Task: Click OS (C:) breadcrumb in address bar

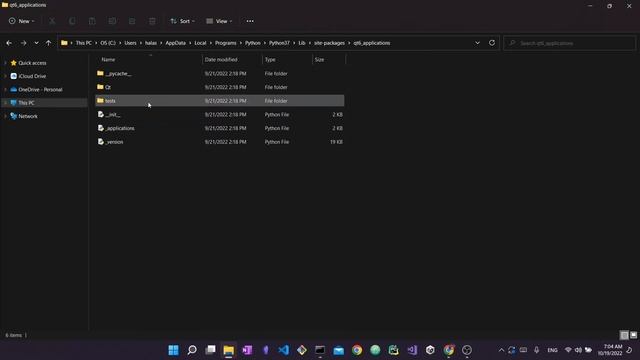Action: (x=108, y=43)
